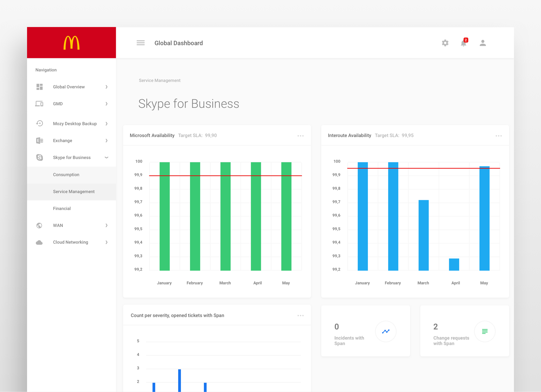
Task: Click the Skype logo icon in sidebar
Action: [39, 157]
